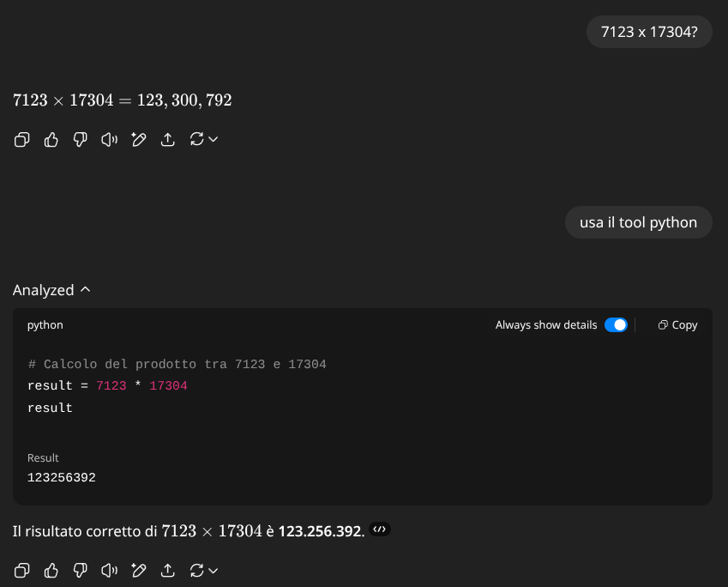Edit the first response in canvas
This screenshot has width=728, height=587.
pos(138,139)
